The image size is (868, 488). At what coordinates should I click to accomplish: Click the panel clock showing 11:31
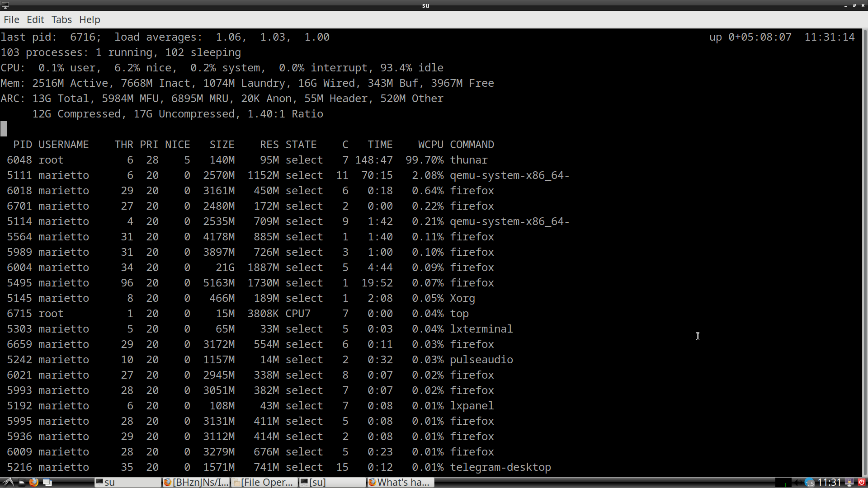click(829, 483)
